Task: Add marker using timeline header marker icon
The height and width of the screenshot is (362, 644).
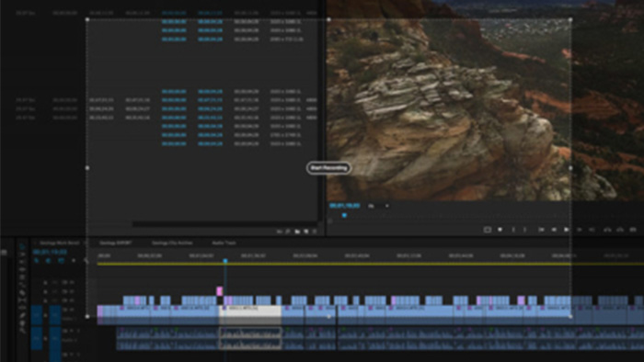Action: tap(74, 261)
